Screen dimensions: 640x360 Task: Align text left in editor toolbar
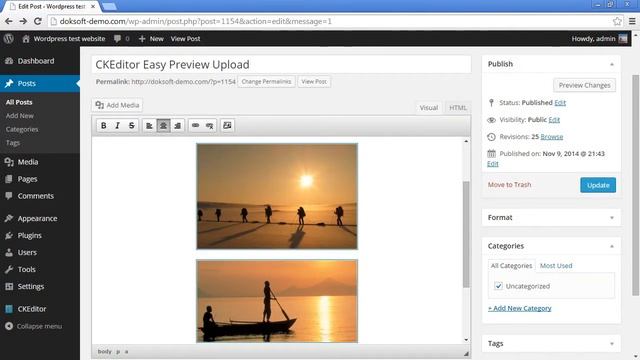(x=149, y=125)
